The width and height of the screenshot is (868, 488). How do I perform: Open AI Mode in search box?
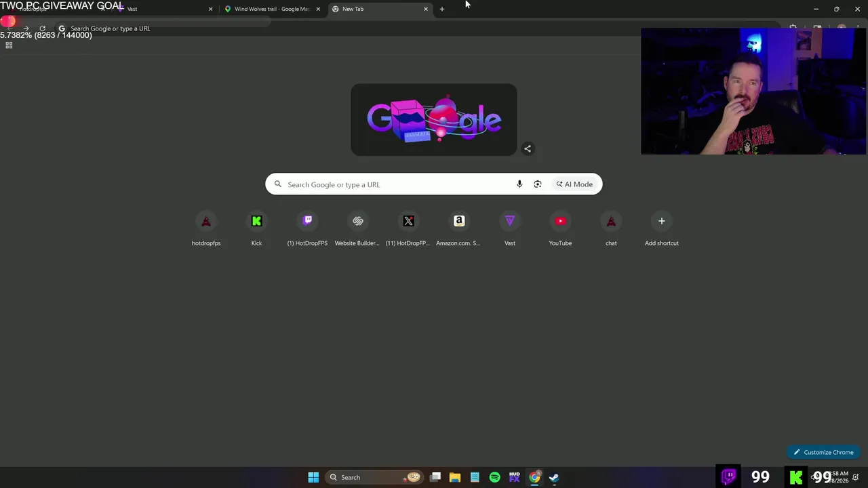(574, 184)
